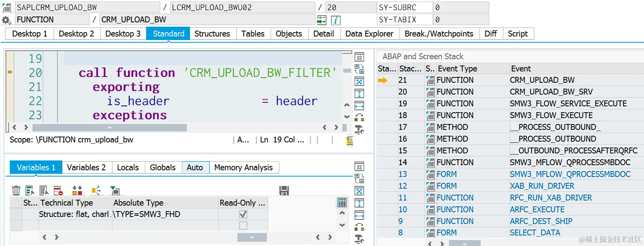Select the Locals tab

point(128,168)
